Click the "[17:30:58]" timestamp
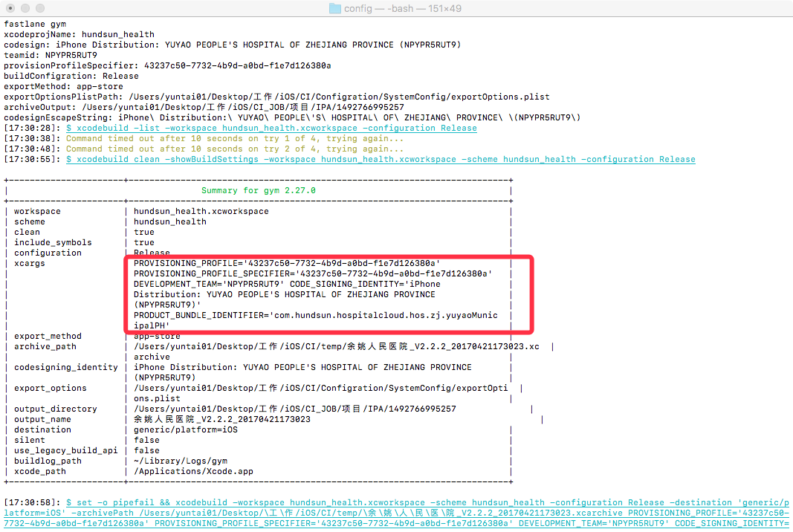This screenshot has height=532, width=793. point(33,503)
